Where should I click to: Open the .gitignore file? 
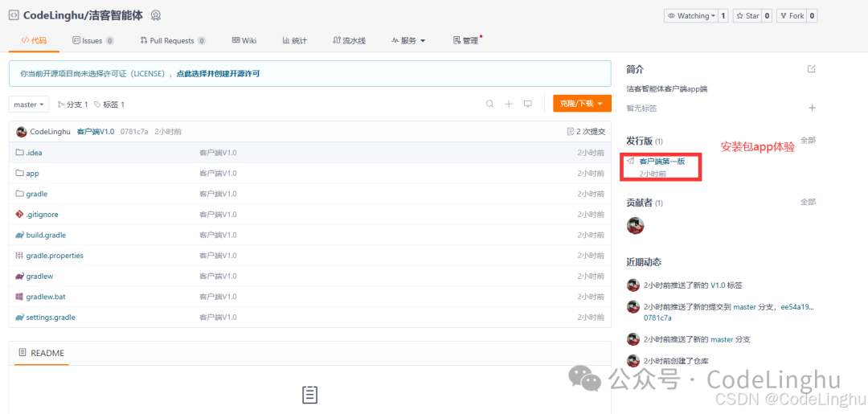tap(42, 214)
